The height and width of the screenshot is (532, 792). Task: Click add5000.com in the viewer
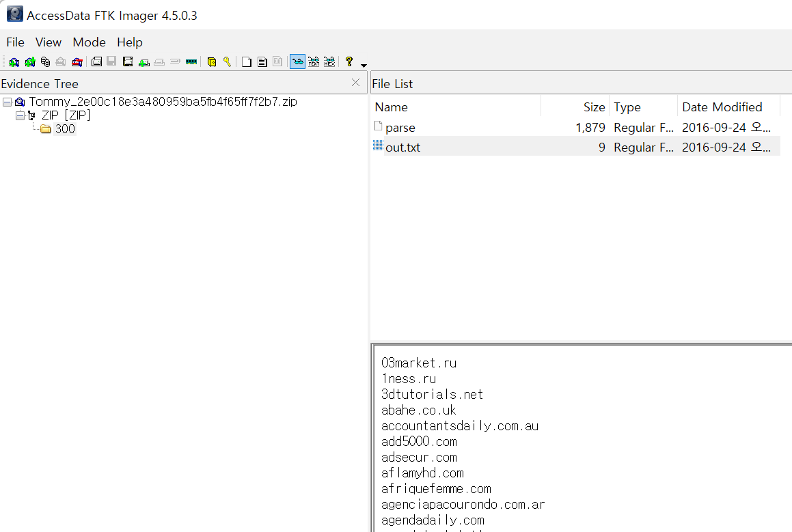pos(420,442)
